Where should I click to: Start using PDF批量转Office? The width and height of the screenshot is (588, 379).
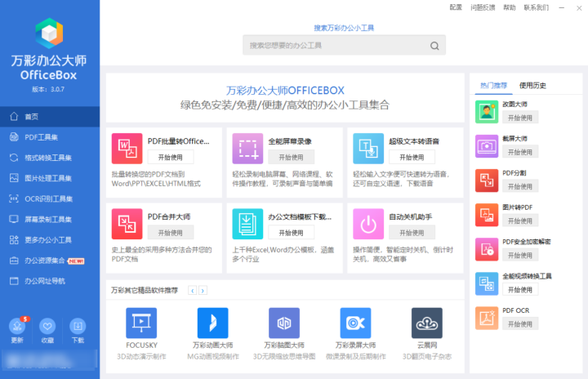(170, 157)
